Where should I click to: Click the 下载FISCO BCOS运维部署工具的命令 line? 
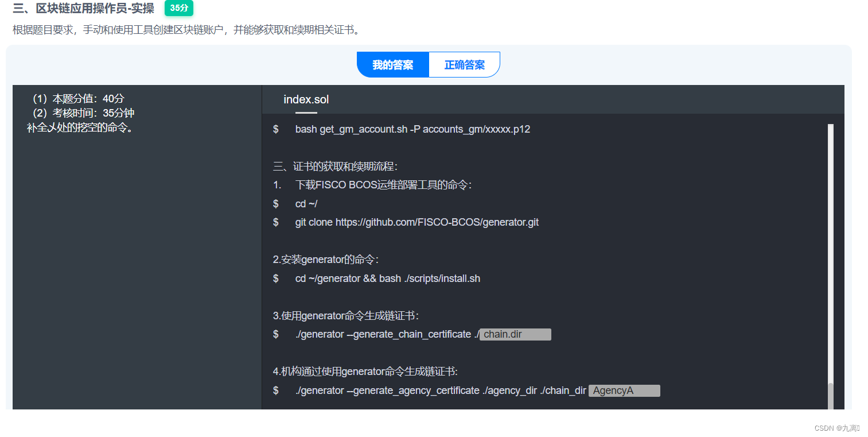tap(383, 185)
